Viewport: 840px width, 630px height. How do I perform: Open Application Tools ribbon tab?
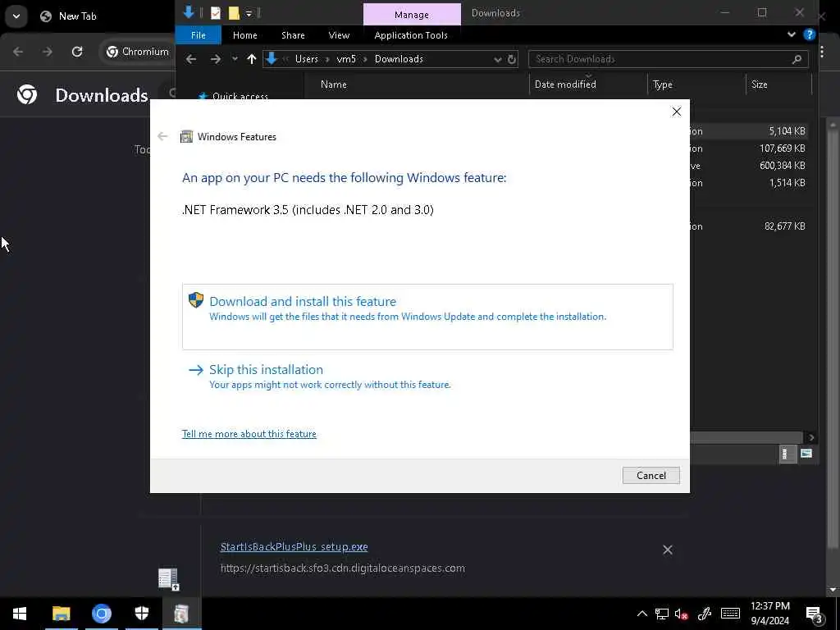tap(411, 35)
